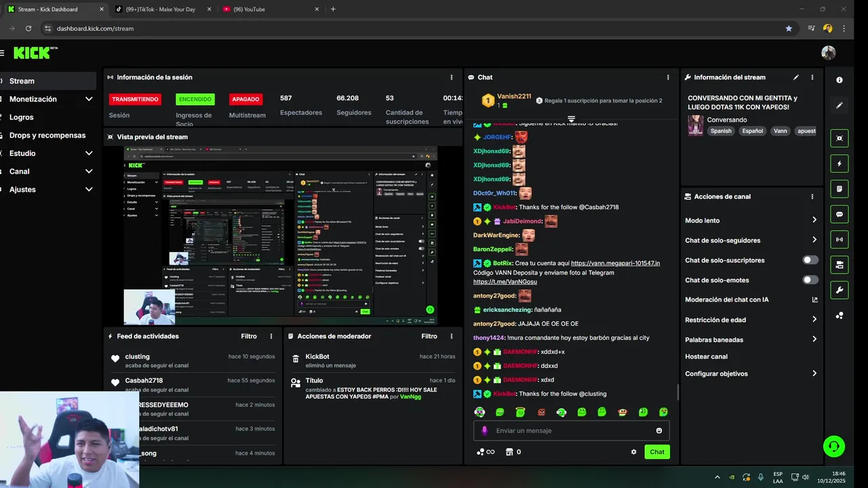Screen dimensions: 868x488
Task: Click the Spanish tag chip
Action: point(721,131)
